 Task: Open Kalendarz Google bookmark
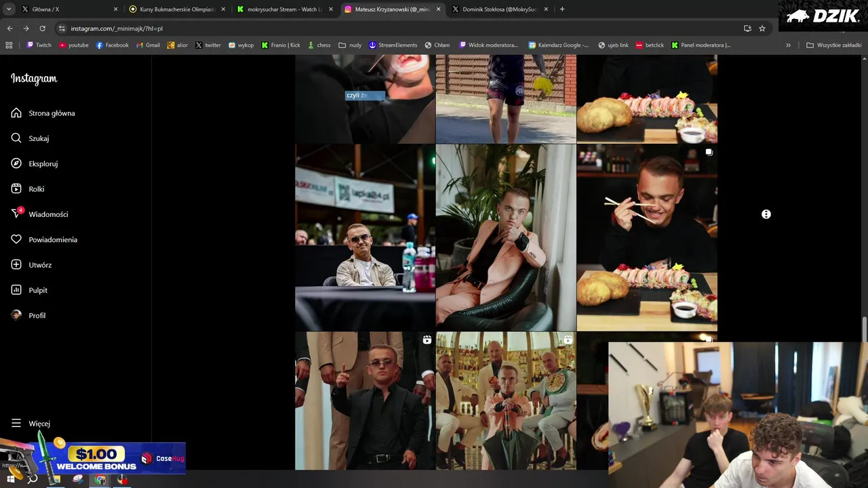[x=559, y=45]
